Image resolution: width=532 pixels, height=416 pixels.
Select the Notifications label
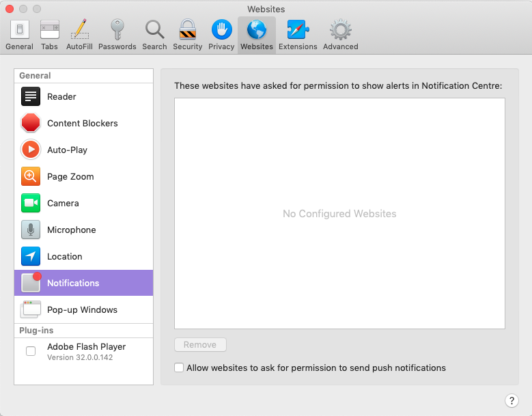point(73,283)
